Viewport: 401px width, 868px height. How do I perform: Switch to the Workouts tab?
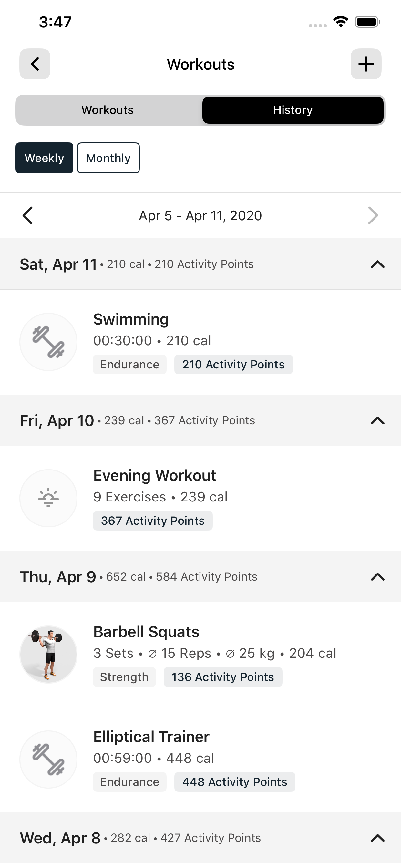pos(108,110)
